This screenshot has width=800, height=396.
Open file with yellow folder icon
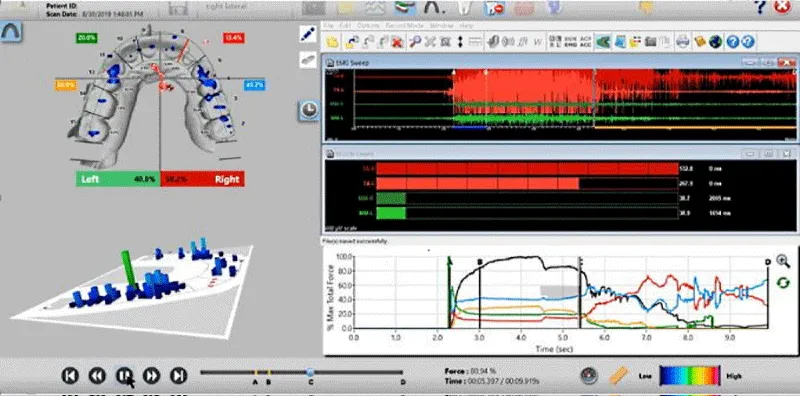pos(332,42)
